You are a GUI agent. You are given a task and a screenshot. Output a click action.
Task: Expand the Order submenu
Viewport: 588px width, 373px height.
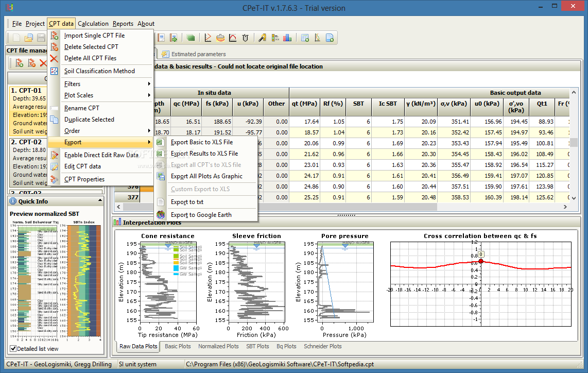click(x=100, y=131)
